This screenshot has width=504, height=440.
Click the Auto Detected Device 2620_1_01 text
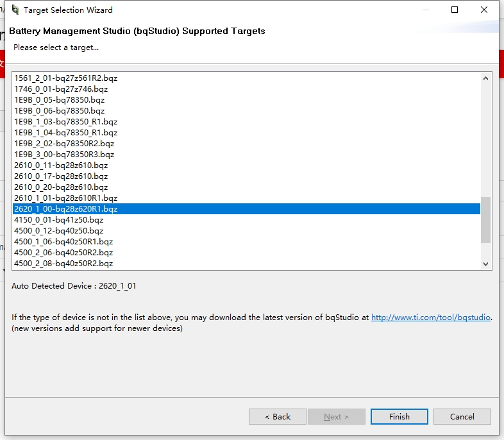[74, 285]
